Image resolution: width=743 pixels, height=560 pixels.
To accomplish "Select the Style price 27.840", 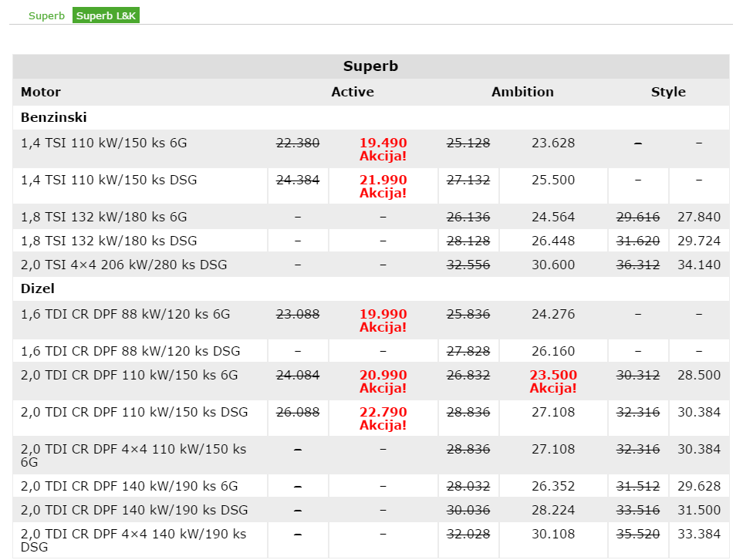I will click(699, 217).
